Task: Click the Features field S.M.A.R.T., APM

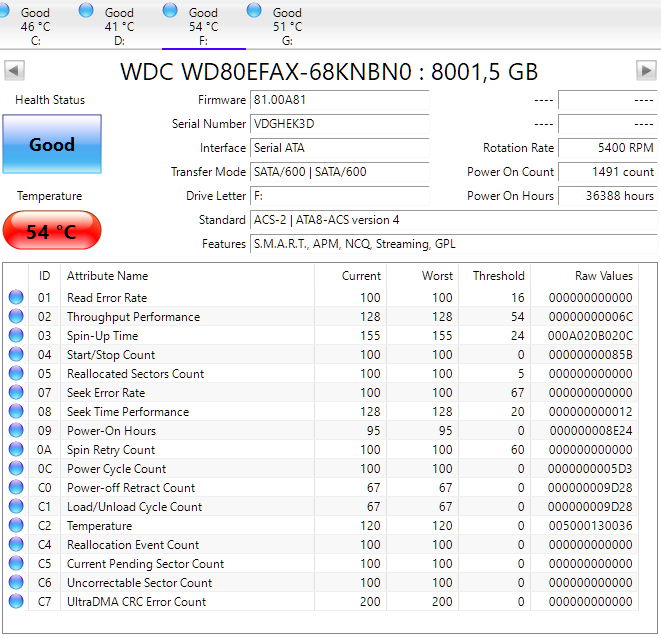Action: point(454,244)
